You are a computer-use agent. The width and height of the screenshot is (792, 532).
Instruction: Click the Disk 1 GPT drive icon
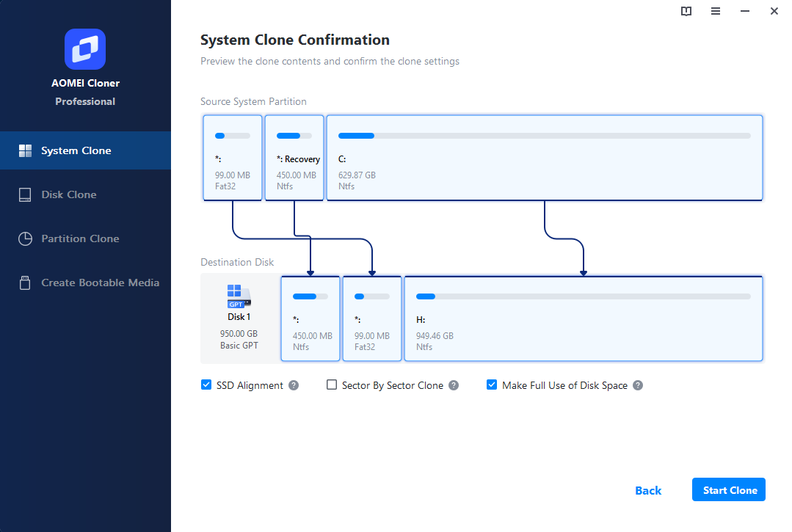pos(239,296)
